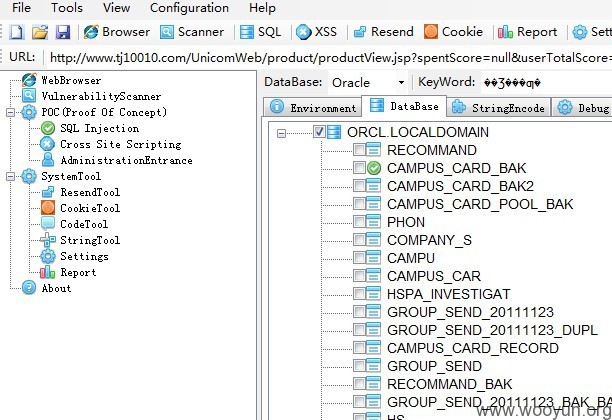The height and width of the screenshot is (420, 612).
Task: Switch to the Debug tab
Action: tap(582, 107)
